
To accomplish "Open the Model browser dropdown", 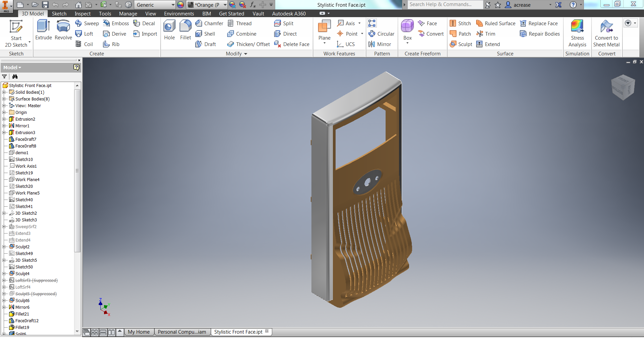I will point(12,68).
